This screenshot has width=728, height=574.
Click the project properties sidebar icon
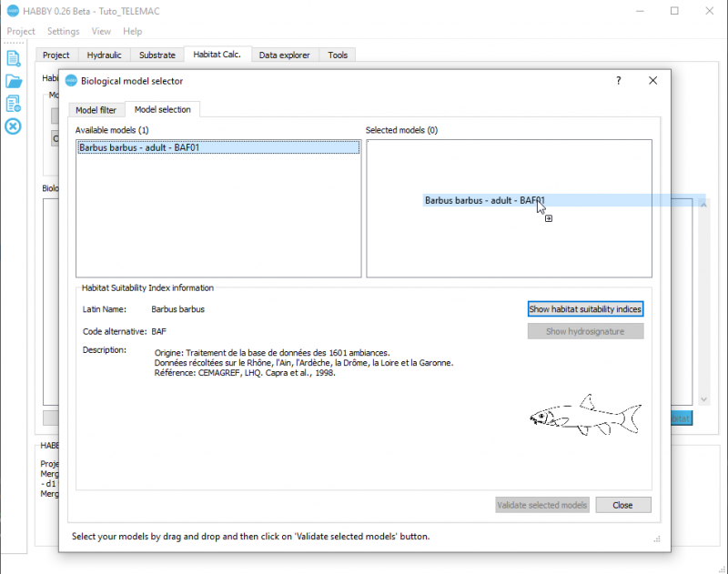pyautogui.click(x=12, y=103)
